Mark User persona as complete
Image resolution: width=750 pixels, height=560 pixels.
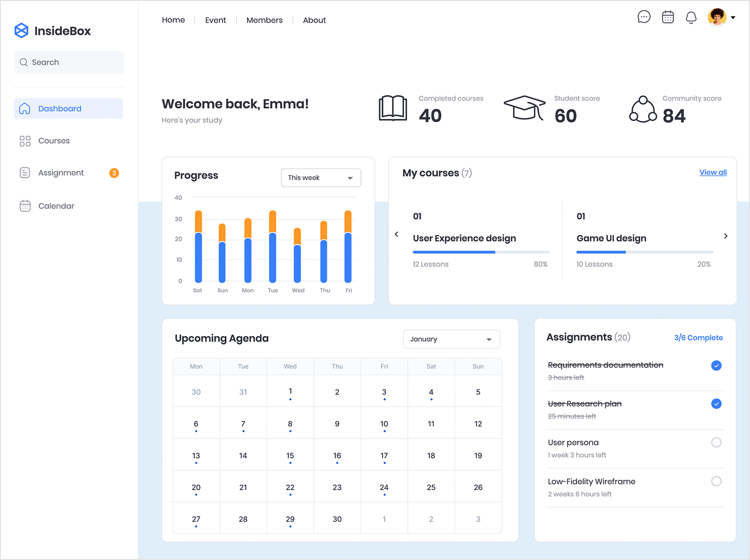pos(716,442)
